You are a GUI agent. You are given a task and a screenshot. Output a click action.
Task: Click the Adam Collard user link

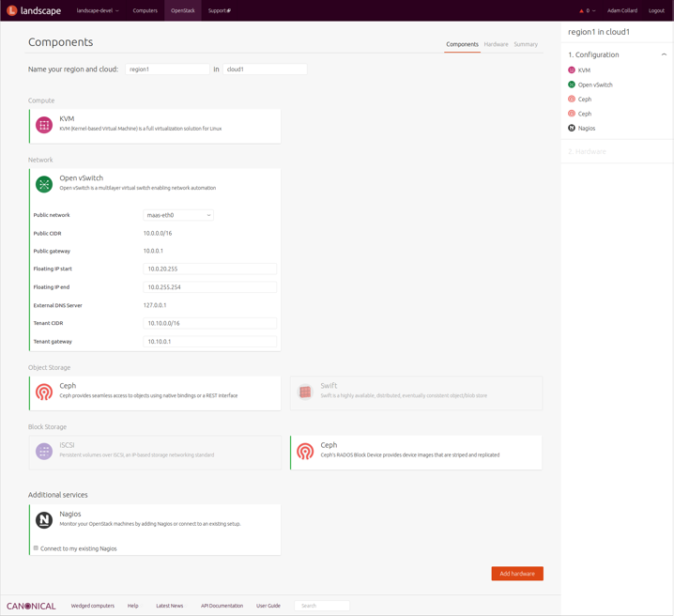(622, 10)
